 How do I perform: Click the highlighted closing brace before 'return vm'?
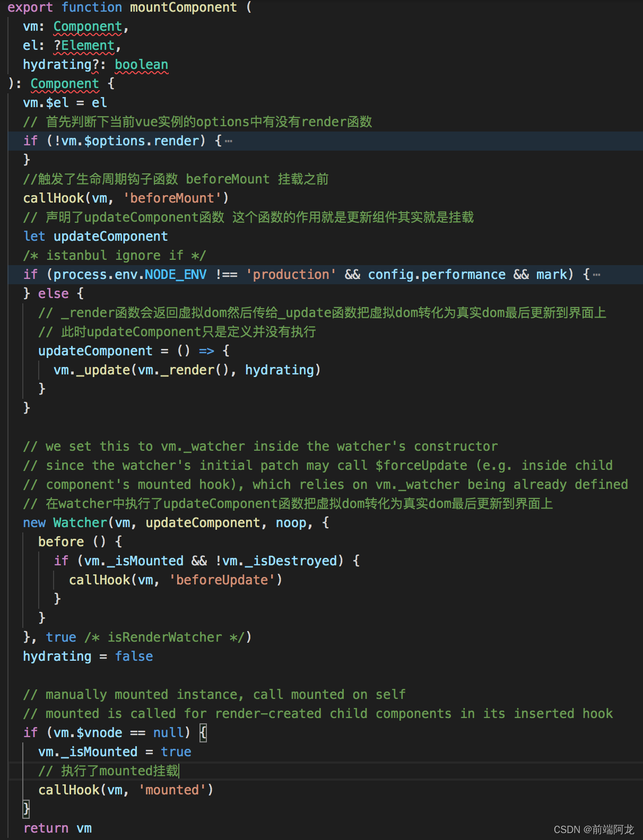click(x=27, y=809)
